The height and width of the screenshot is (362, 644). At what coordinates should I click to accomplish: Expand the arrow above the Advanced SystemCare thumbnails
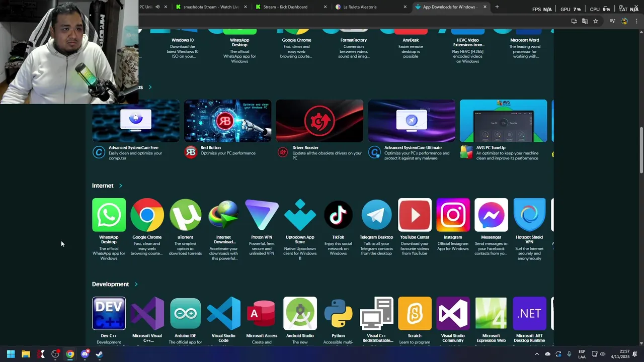pyautogui.click(x=150, y=87)
